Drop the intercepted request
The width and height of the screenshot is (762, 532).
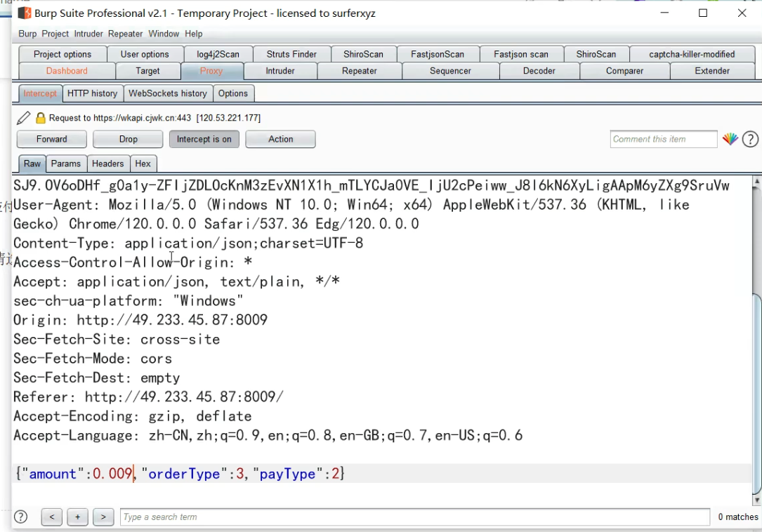(128, 139)
